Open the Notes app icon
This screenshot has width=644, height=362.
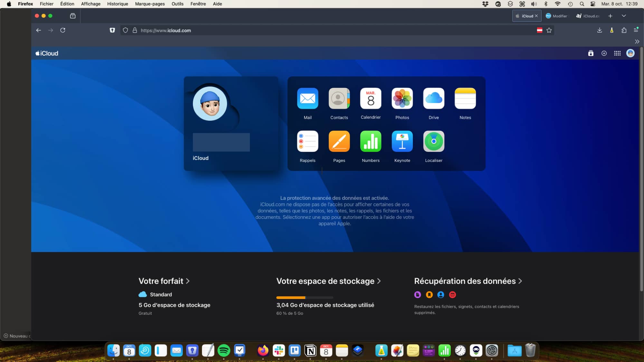pos(465,98)
